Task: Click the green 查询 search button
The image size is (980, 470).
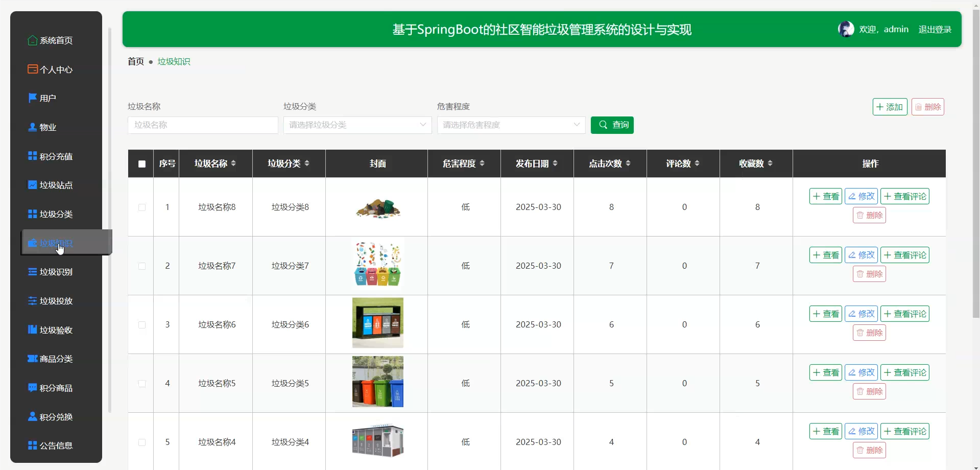Action: click(x=612, y=125)
